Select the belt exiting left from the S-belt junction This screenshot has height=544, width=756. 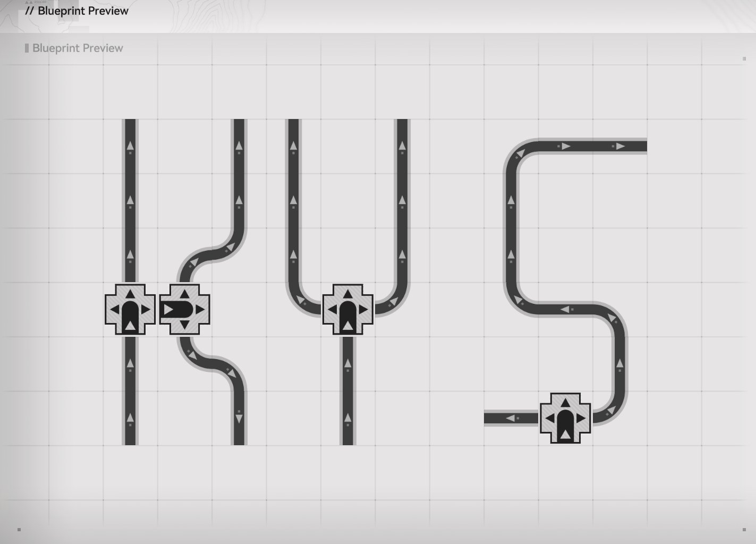pyautogui.click(x=512, y=418)
